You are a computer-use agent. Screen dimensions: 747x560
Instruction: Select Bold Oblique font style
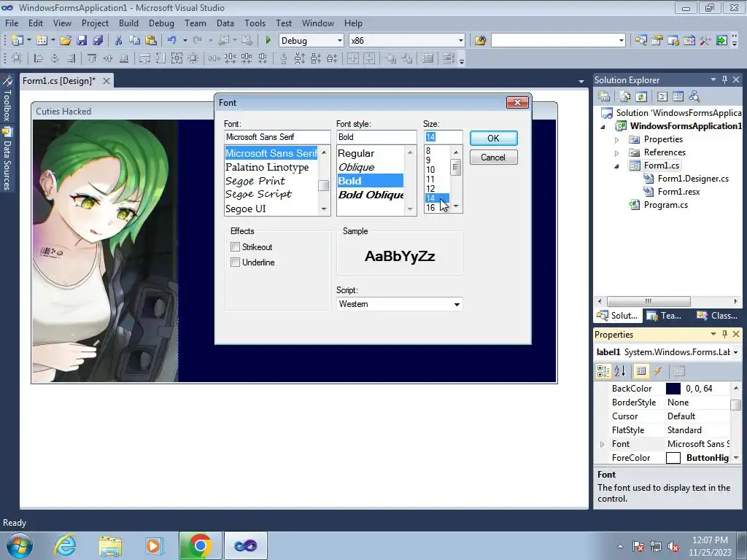click(371, 195)
